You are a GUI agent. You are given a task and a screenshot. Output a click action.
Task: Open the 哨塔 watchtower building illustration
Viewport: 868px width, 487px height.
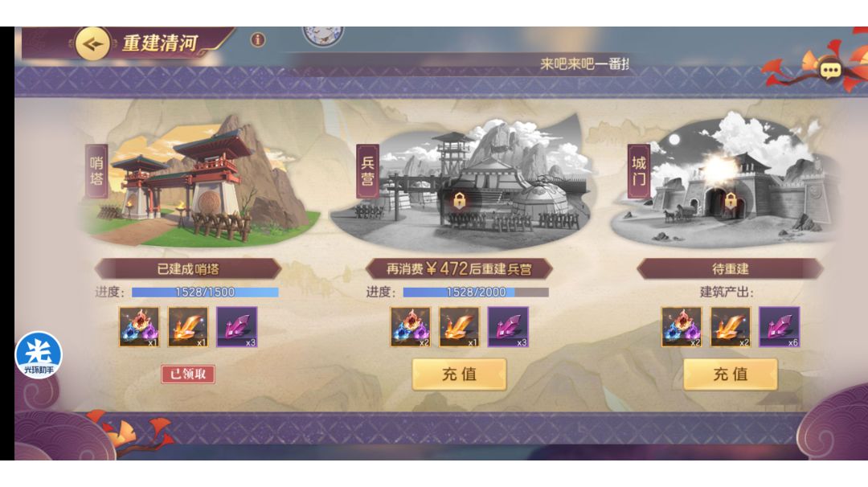(199, 182)
